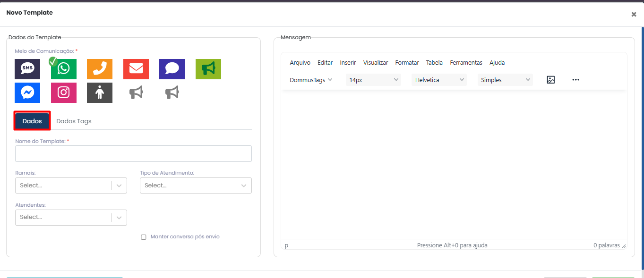Switch to the Dados Tags tab

[74, 121]
